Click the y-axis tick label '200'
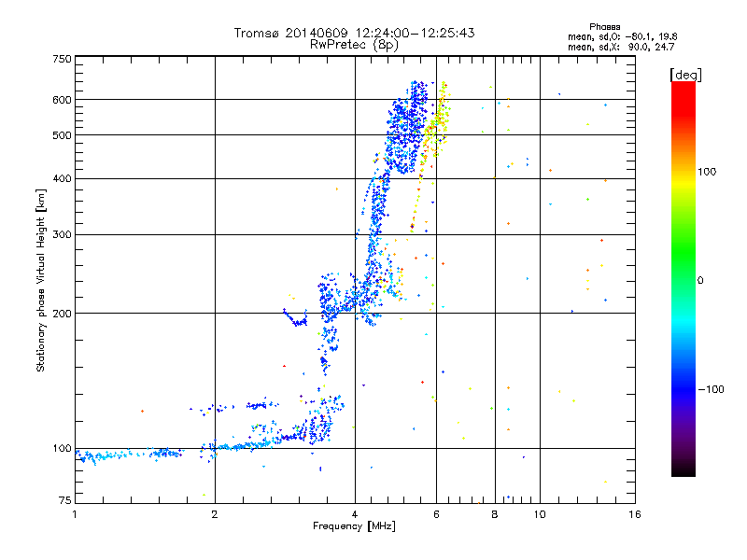 [62, 314]
